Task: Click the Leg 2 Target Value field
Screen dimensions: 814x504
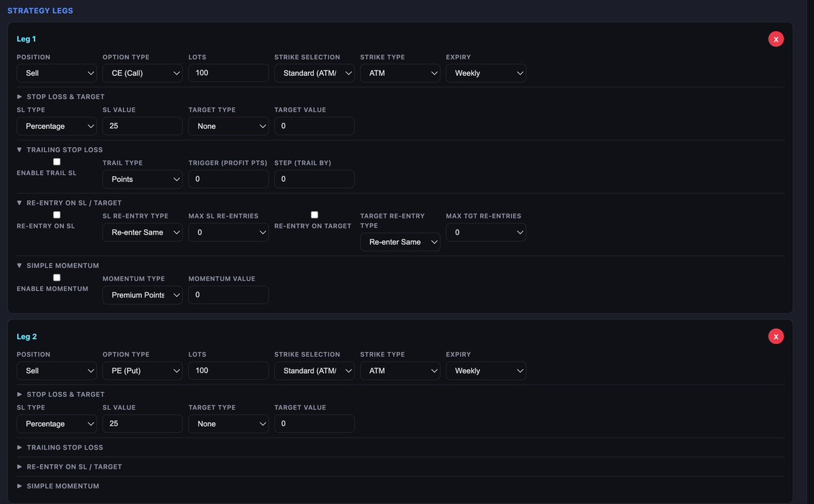Action: tap(314, 424)
